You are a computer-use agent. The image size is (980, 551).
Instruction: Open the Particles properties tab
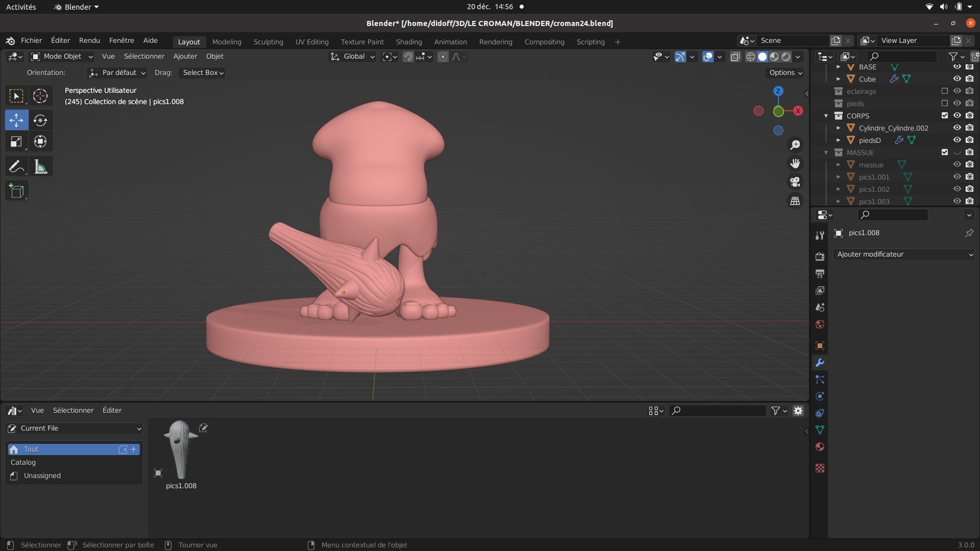click(820, 380)
